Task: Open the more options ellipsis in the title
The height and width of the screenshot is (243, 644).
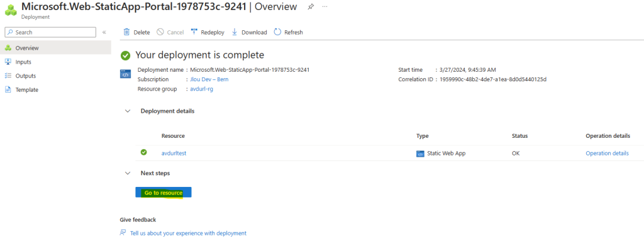Action: pos(325,7)
